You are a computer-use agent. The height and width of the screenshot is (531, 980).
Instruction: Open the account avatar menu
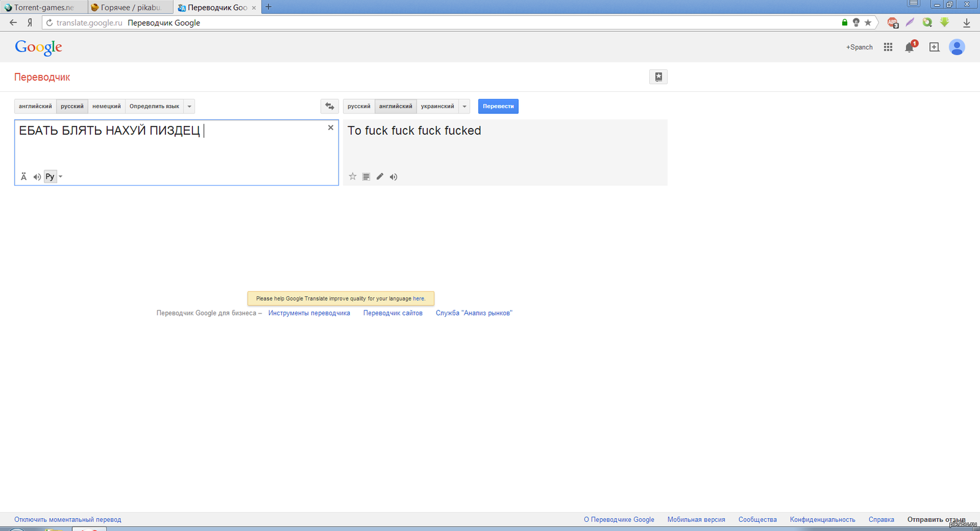(x=957, y=47)
